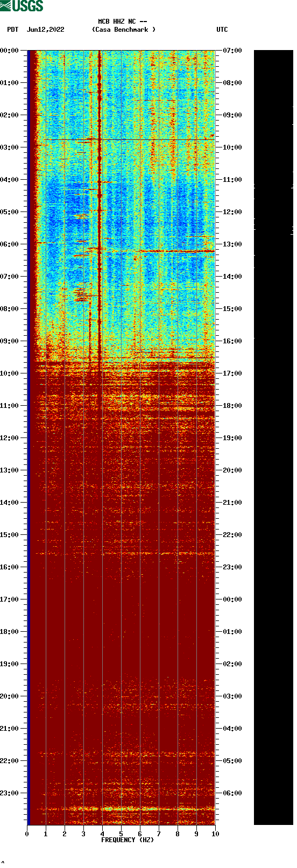
Task: Select the UTC axis label "20:00"
Action: [x=232, y=470]
